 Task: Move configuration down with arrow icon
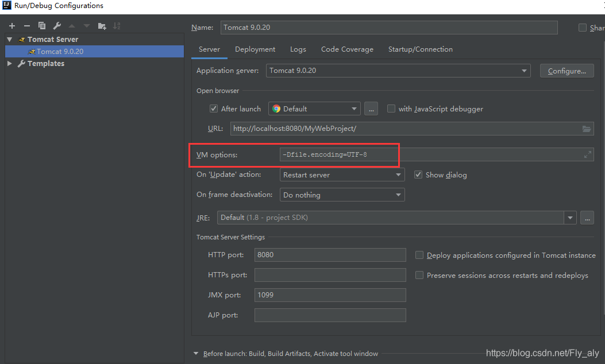pyautogui.click(x=87, y=26)
